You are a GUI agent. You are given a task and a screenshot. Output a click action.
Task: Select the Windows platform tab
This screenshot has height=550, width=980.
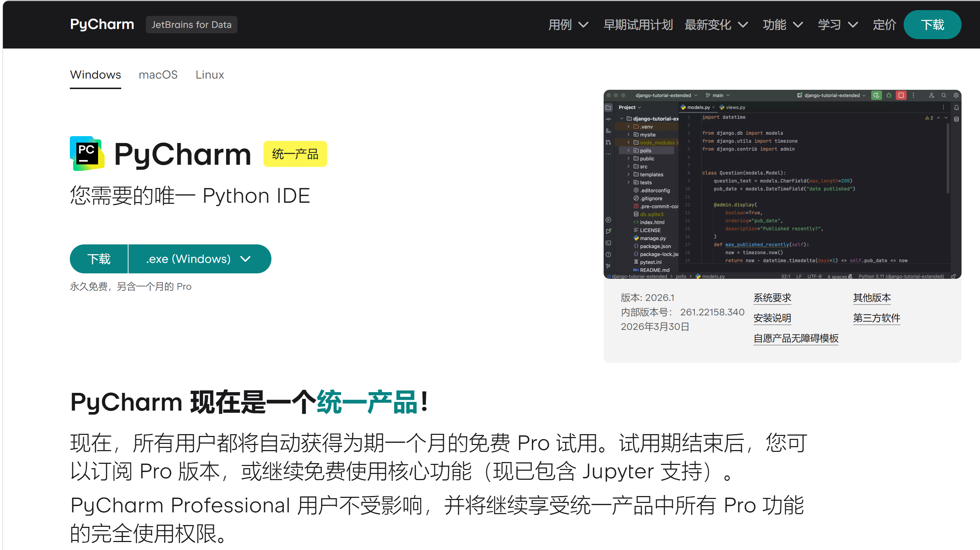[x=96, y=75]
